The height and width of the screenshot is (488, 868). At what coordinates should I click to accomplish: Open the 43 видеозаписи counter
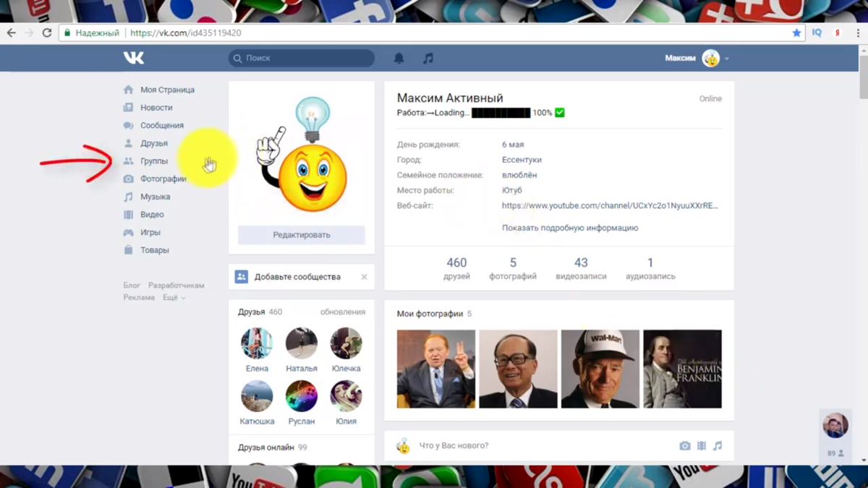coord(581,268)
